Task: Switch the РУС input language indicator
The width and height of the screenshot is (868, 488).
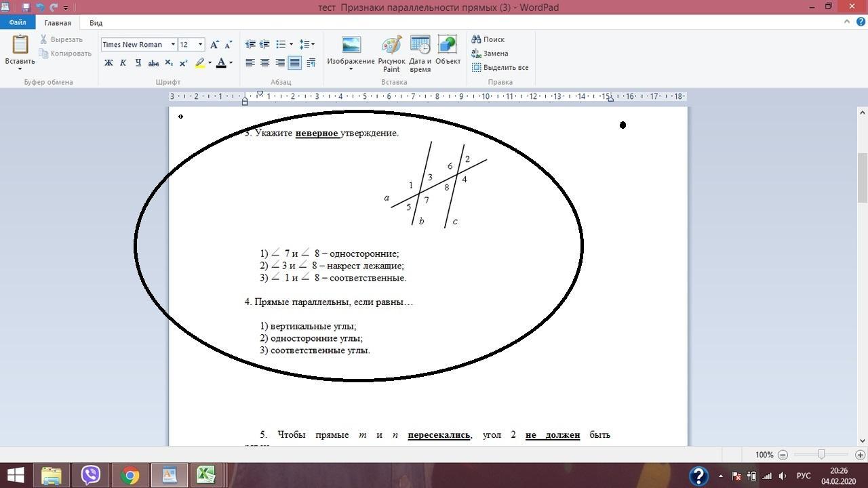Action: coord(804,475)
